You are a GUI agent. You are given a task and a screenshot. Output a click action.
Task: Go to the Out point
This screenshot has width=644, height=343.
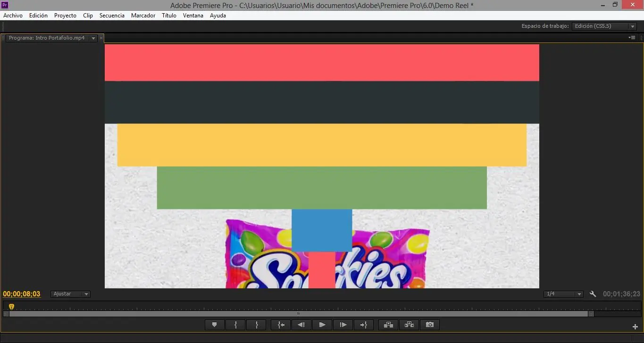click(364, 325)
